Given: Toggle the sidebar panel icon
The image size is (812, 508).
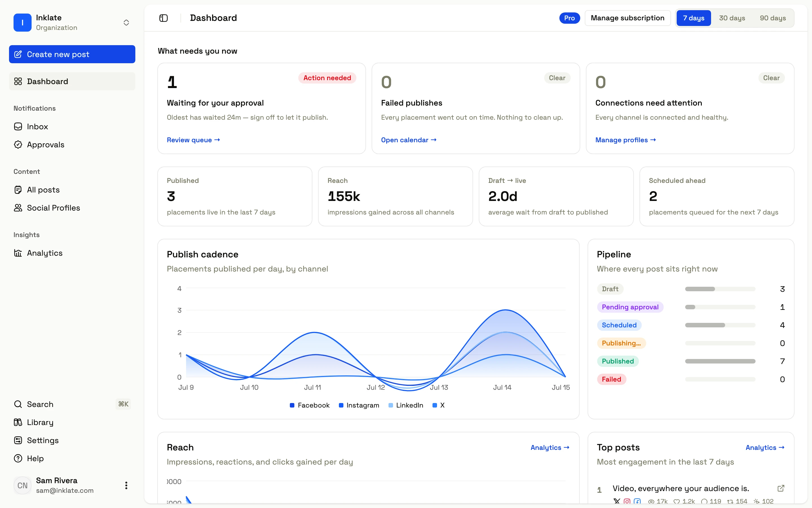Looking at the screenshot, I should pyautogui.click(x=164, y=18).
